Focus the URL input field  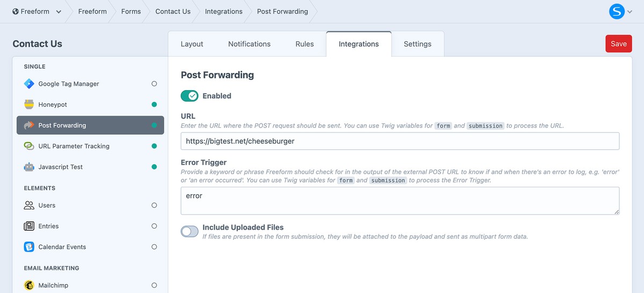click(400, 141)
